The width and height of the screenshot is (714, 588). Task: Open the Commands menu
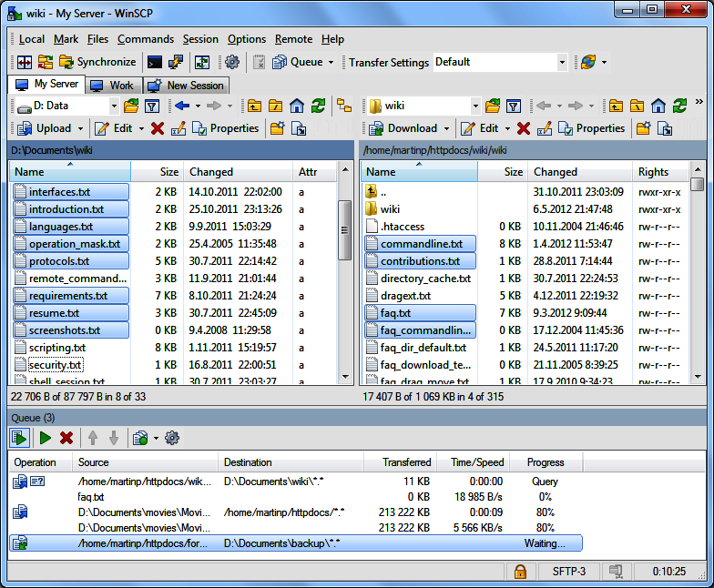tap(146, 39)
